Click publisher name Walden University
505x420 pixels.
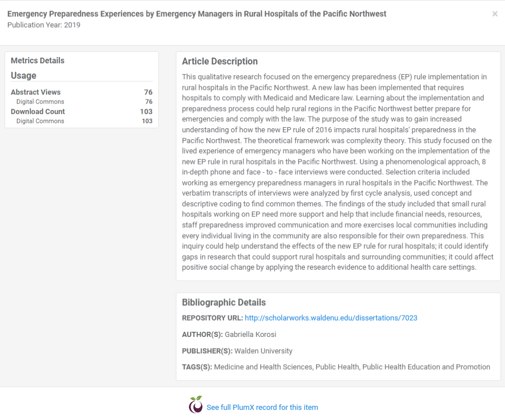point(263,350)
